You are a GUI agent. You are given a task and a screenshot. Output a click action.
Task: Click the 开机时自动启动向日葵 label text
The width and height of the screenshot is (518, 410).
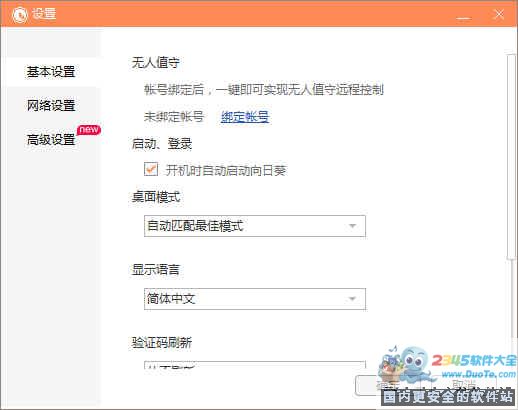pos(226,170)
